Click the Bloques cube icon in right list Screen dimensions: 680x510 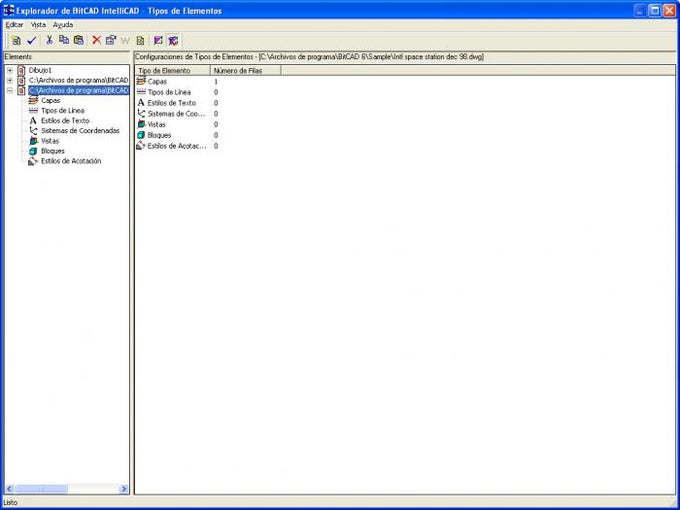(x=141, y=135)
